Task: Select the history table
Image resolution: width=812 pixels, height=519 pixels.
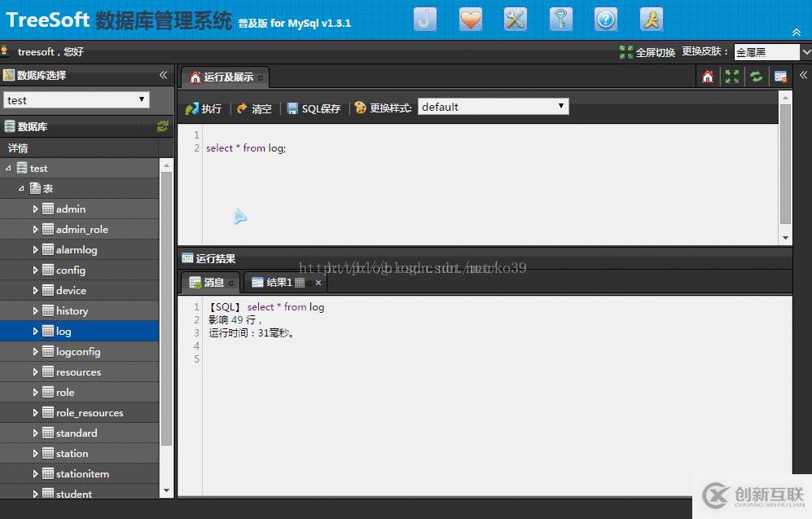Action: pos(80,310)
